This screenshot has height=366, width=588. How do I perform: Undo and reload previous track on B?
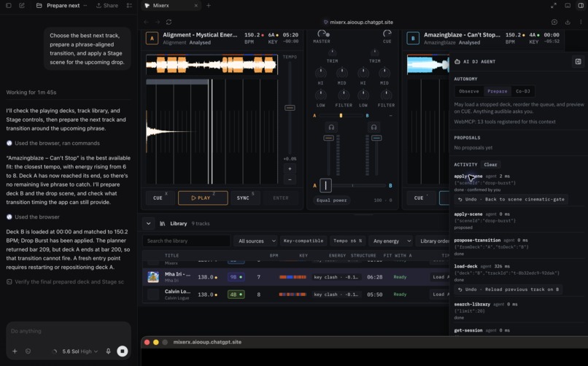click(508, 289)
